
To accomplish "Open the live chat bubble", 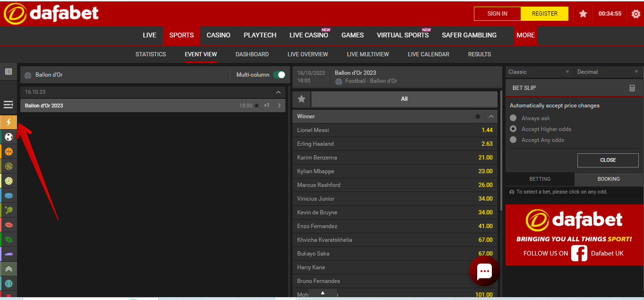I will pos(484,271).
